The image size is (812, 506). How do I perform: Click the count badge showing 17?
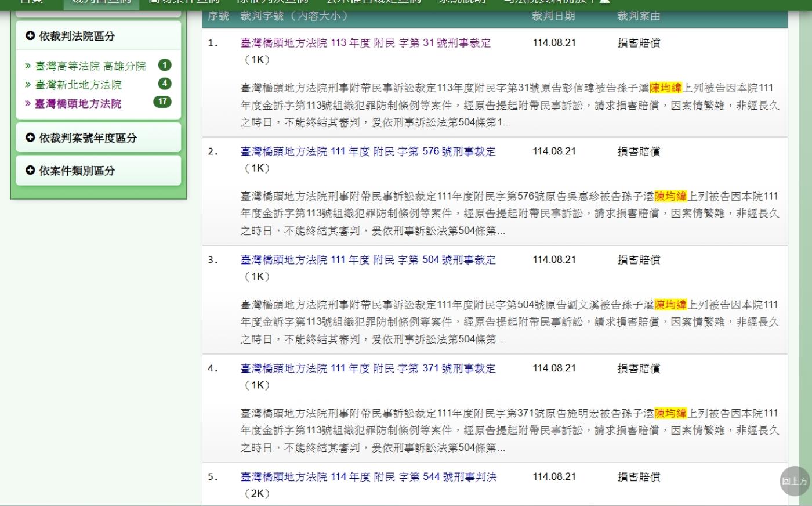(x=162, y=102)
